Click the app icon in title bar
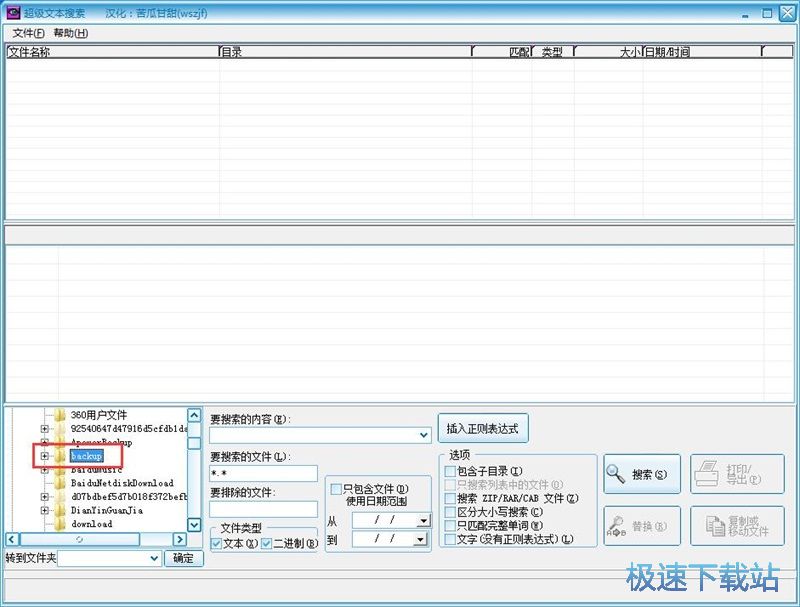This screenshot has width=800, height=607. point(13,13)
